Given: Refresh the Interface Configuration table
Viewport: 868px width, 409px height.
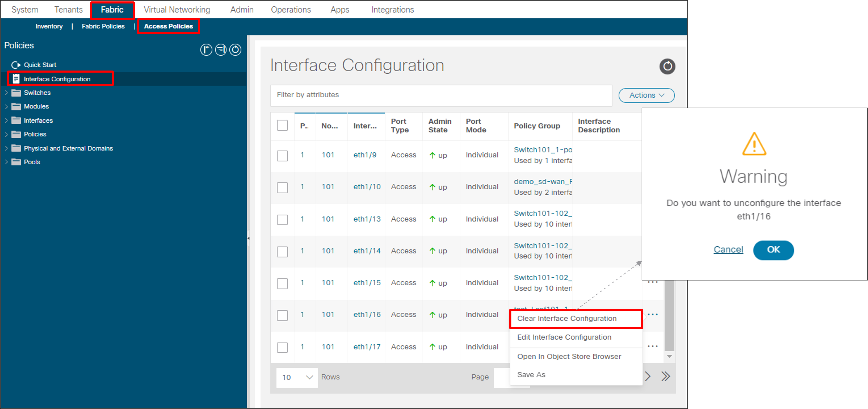Looking at the screenshot, I should [x=667, y=66].
